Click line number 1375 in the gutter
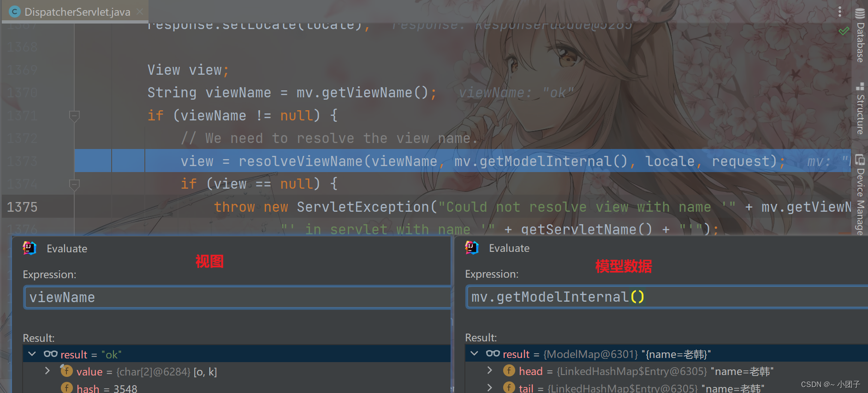Screen dimensions: 868x393 point(22,207)
